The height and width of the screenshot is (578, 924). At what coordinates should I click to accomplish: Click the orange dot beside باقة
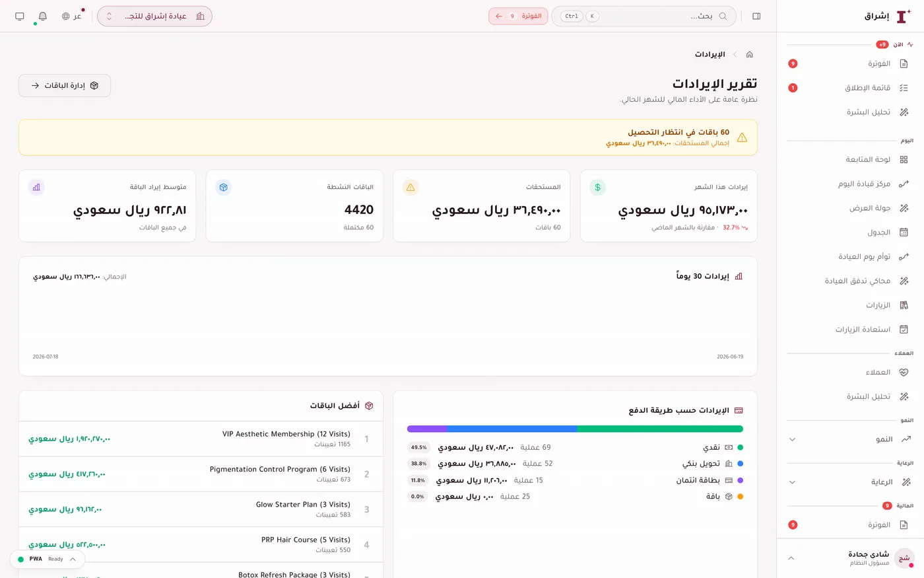(x=740, y=497)
